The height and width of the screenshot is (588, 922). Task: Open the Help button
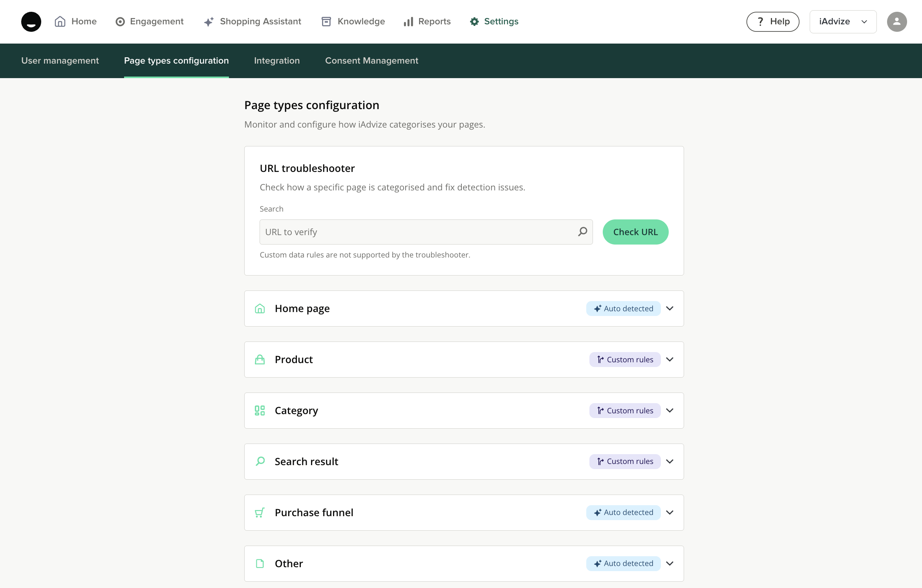tap(772, 22)
